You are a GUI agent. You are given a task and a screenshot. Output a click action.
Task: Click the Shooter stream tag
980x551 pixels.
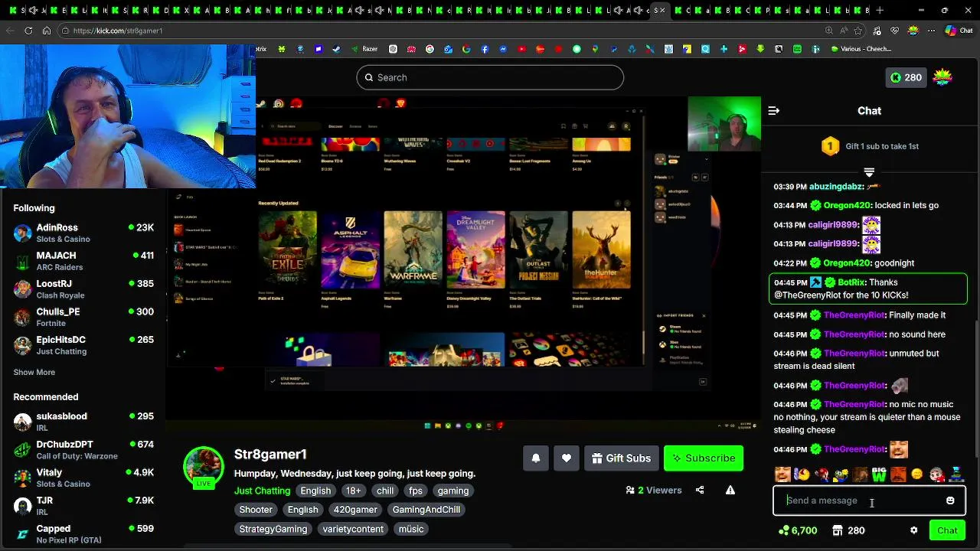pos(256,510)
